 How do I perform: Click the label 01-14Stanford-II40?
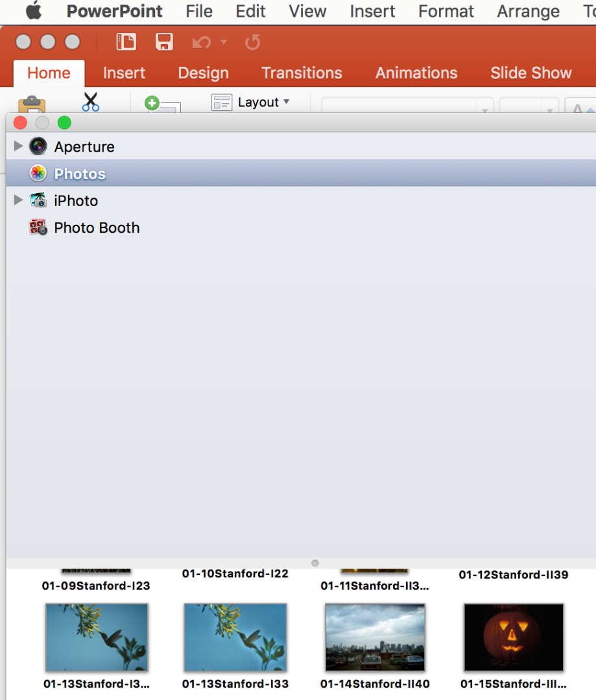(x=375, y=684)
